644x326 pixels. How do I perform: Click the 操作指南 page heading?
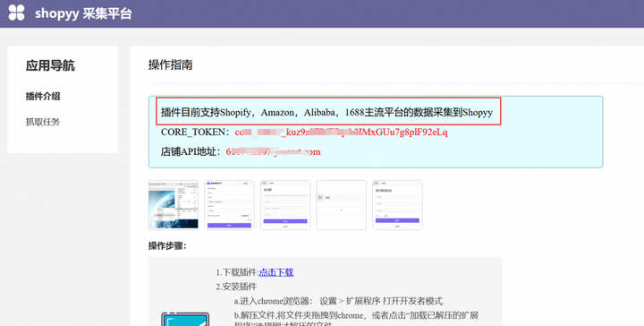pos(171,65)
